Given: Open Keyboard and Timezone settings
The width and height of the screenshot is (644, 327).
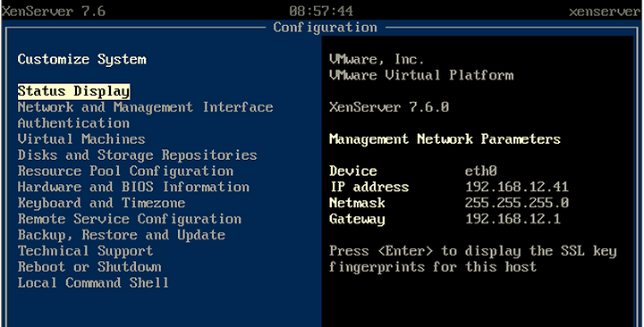Looking at the screenshot, I should [x=101, y=203].
